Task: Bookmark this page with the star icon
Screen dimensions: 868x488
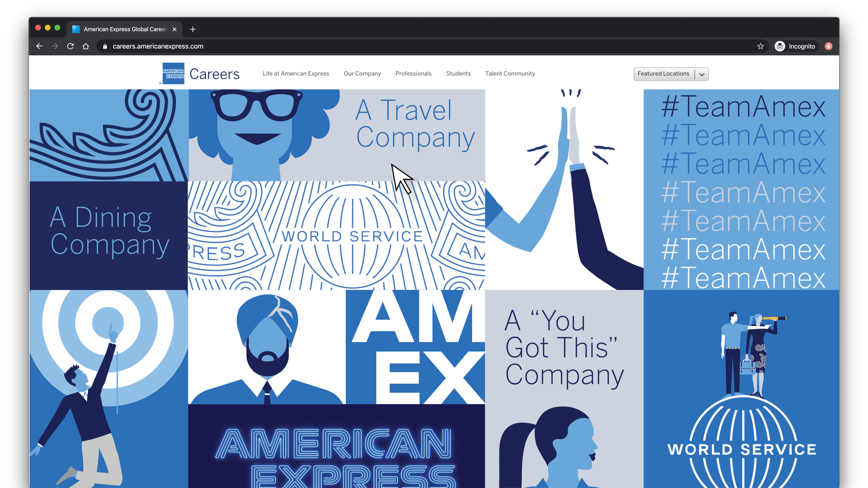Action: [760, 46]
